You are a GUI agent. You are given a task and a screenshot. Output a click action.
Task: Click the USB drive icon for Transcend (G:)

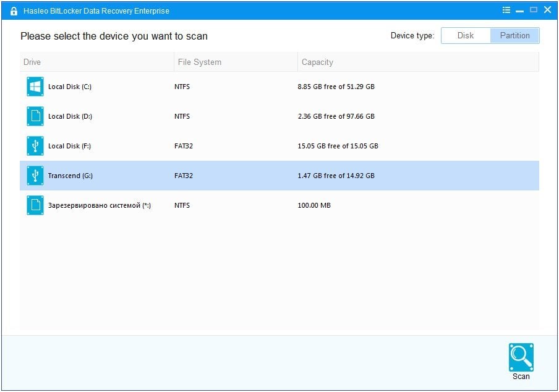pyautogui.click(x=35, y=176)
